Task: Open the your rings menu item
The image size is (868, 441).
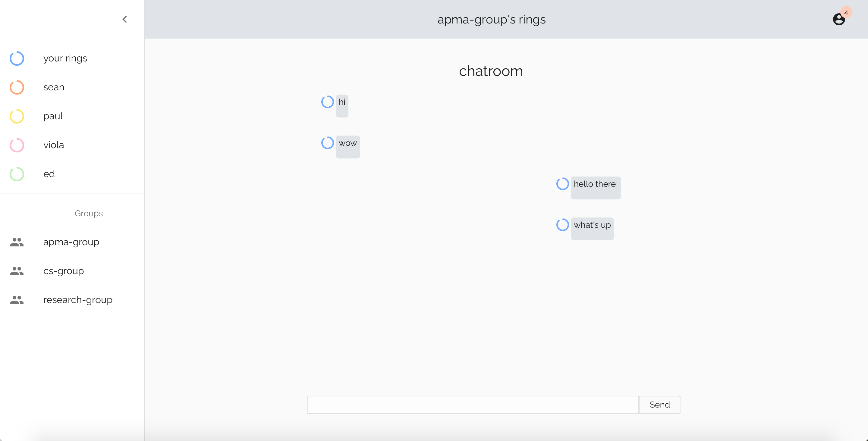Action: coord(65,58)
